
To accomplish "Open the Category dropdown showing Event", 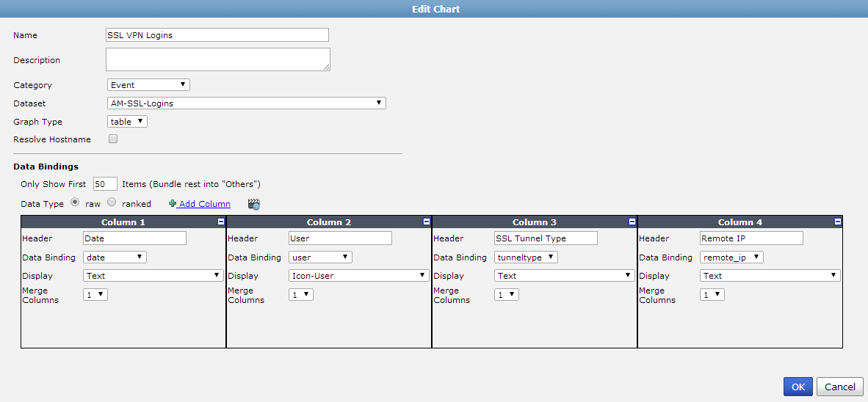I will [x=148, y=84].
